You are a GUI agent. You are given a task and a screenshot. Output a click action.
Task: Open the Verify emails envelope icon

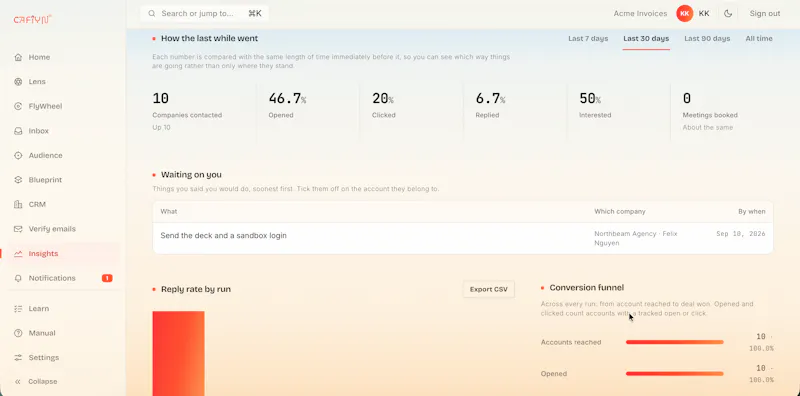click(x=18, y=229)
